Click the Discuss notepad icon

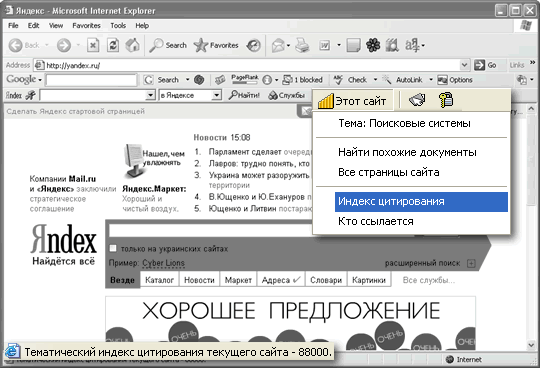pos(353,45)
